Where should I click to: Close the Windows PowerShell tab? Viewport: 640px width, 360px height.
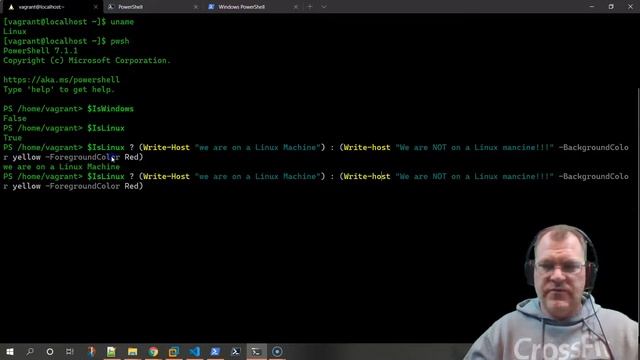pyautogui.click(x=296, y=7)
